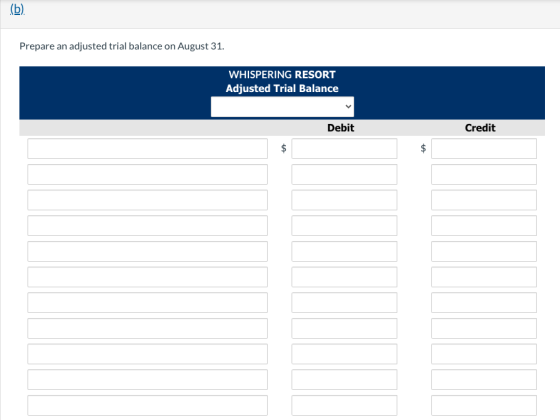
Task: Select the fifth row Debit amount field
Action: pos(344,251)
